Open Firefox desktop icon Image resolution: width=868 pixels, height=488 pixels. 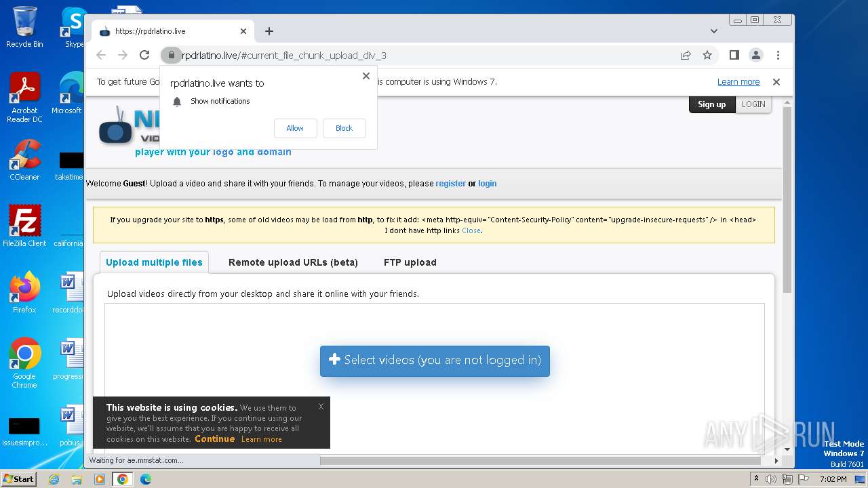pos(24,293)
